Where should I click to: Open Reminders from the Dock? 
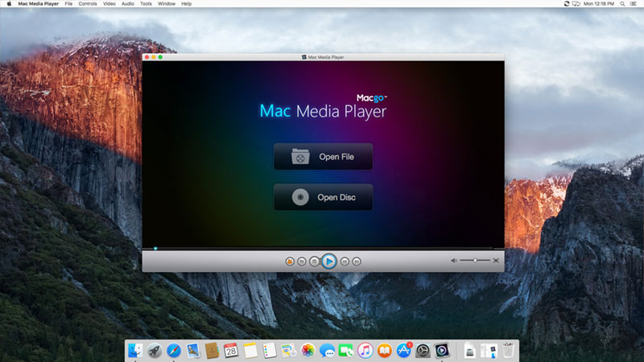270,351
